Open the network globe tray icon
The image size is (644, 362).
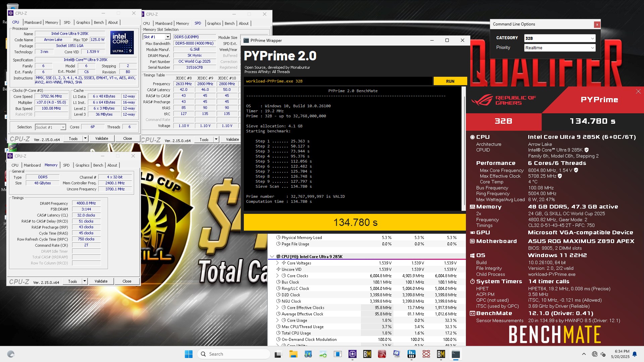click(x=594, y=354)
